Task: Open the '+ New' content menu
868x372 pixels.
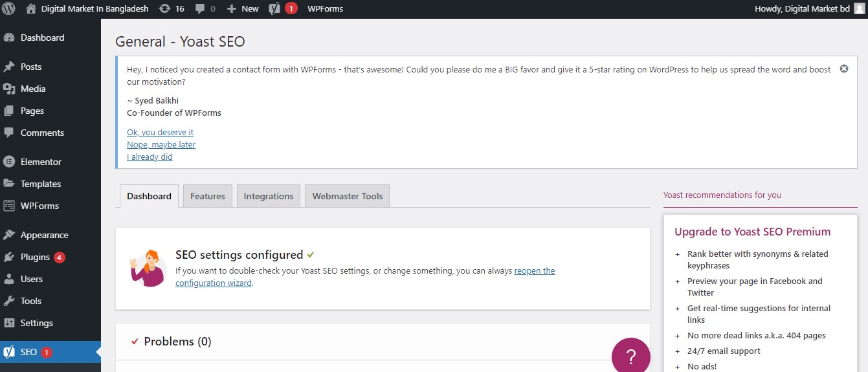Action: coord(243,9)
